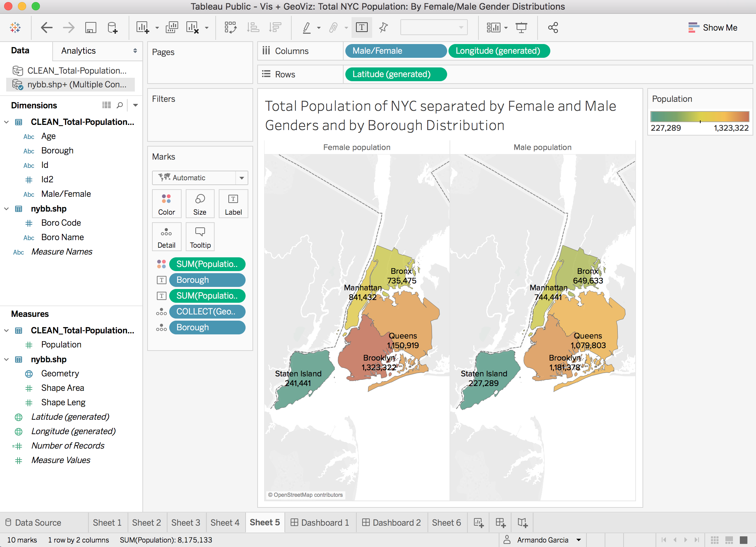Screen dimensions: 756x547
Task: Toggle the Show Mark Labels button
Action: 361,27
